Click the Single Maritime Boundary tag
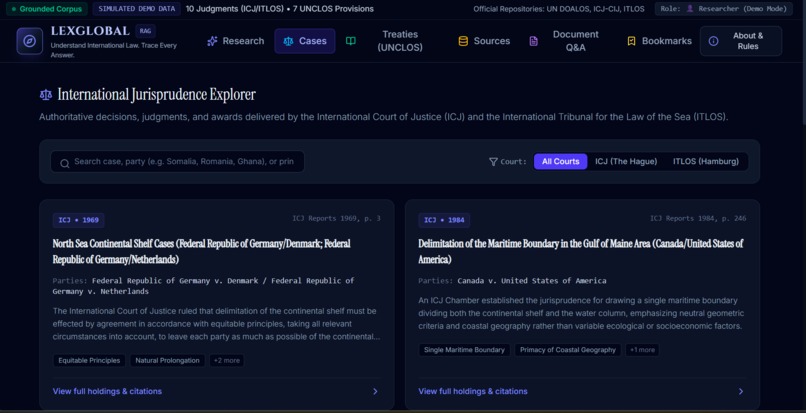Image resolution: width=806 pixels, height=413 pixels. tap(464, 350)
